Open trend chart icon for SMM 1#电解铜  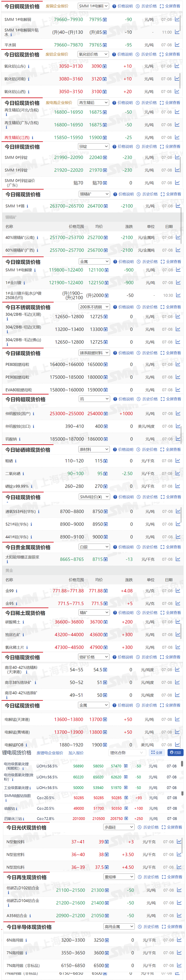[x=177, y=19]
